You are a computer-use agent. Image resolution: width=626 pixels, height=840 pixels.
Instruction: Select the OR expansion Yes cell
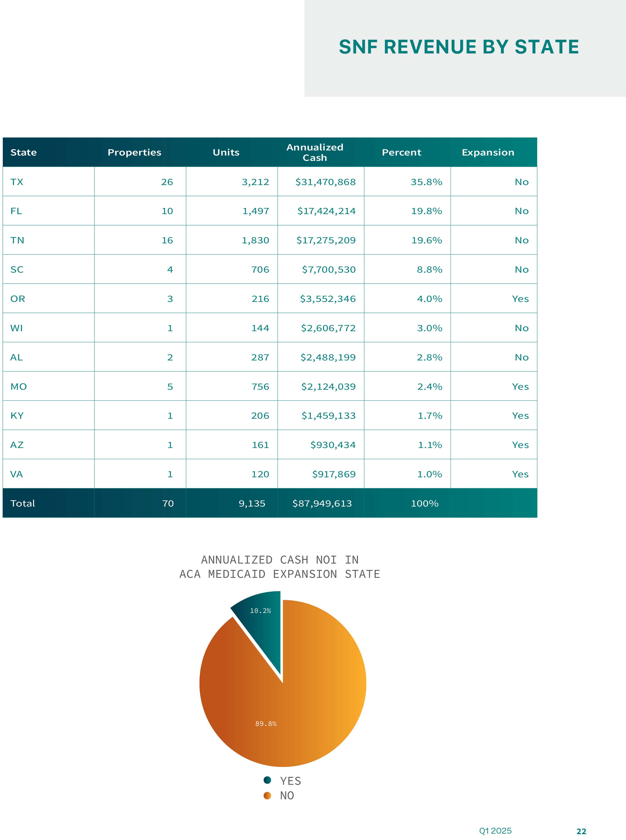click(x=520, y=299)
